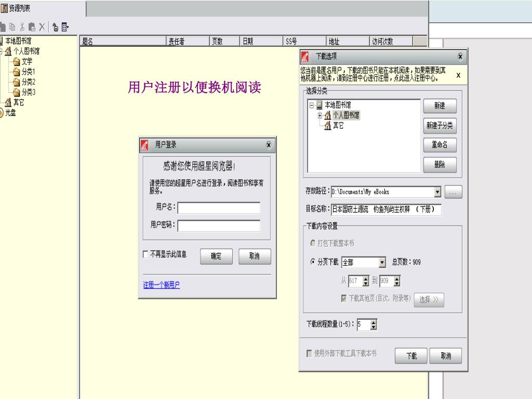The height and width of the screenshot is (399, 532).
Task: Open the 注册一个新用户 link
Action: pyautogui.click(x=162, y=285)
